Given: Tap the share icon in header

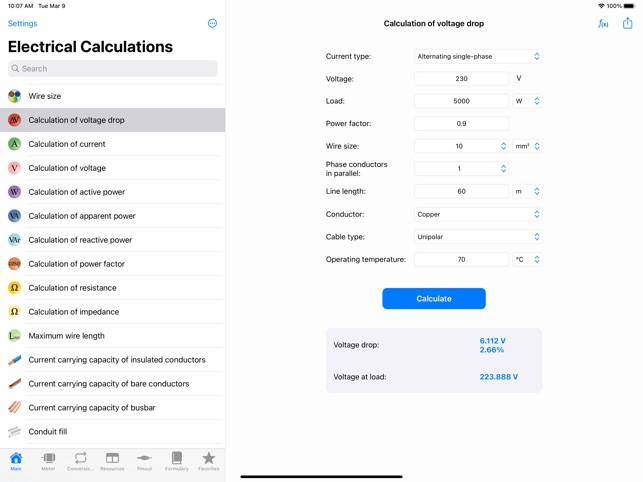Looking at the screenshot, I should coord(627,23).
